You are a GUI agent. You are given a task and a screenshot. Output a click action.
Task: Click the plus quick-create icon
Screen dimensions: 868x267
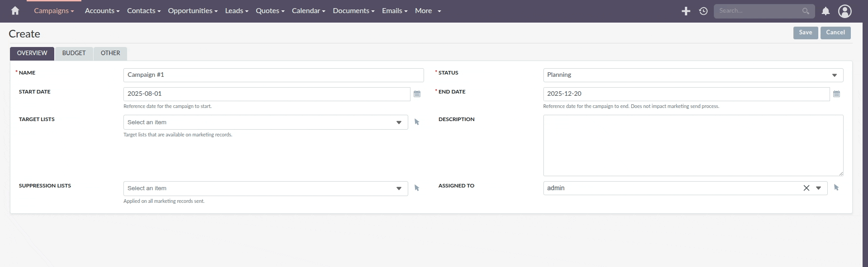tap(686, 11)
